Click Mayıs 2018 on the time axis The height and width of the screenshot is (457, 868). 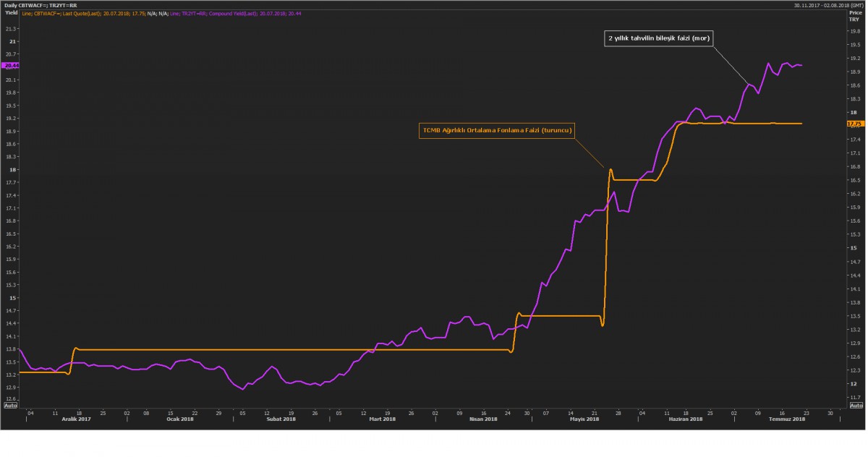pos(584,419)
